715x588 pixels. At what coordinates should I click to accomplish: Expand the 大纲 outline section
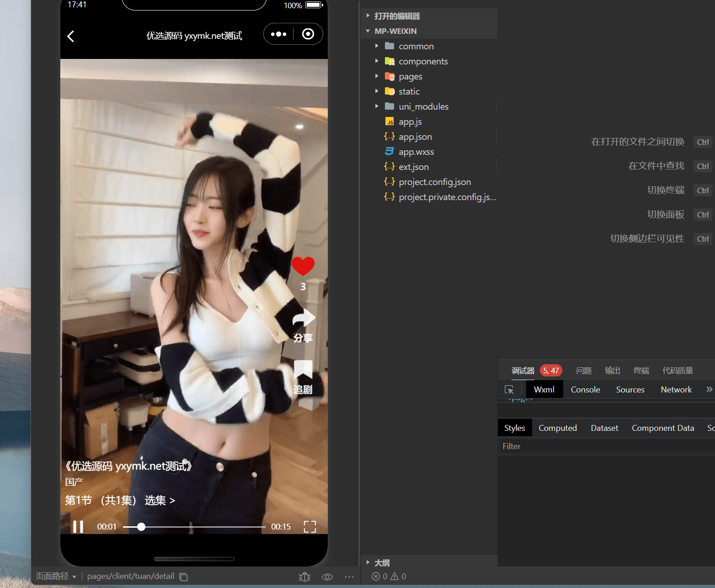[429, 563]
